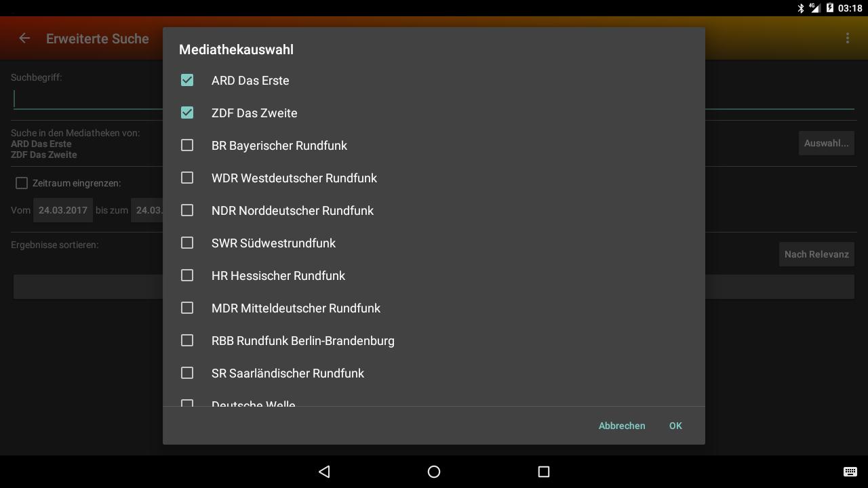Uncheck ARD Das Erste checkbox
Image resolution: width=868 pixels, height=488 pixels.
tap(187, 80)
